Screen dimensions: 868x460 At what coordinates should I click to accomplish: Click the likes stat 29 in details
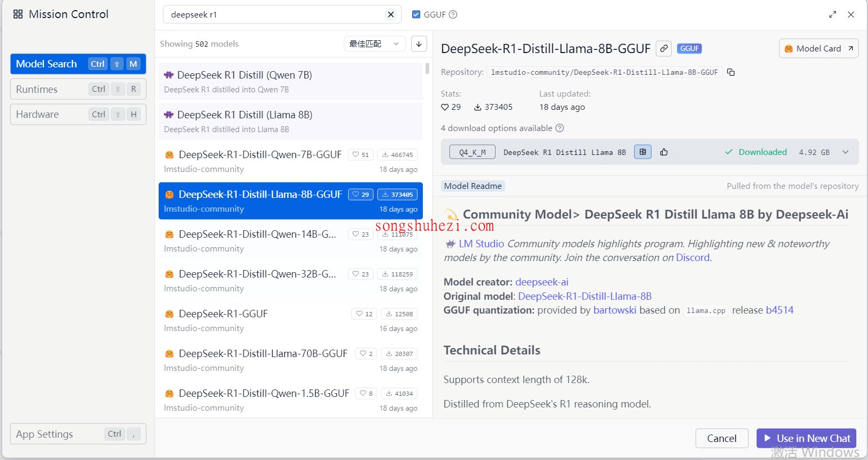[451, 107]
